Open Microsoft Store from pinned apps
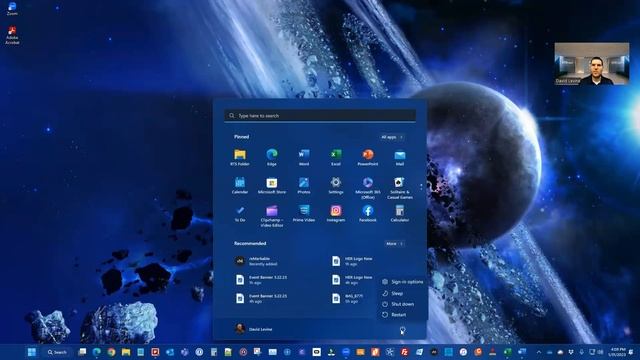Image resolution: width=640 pixels, height=360 pixels. coord(272,185)
